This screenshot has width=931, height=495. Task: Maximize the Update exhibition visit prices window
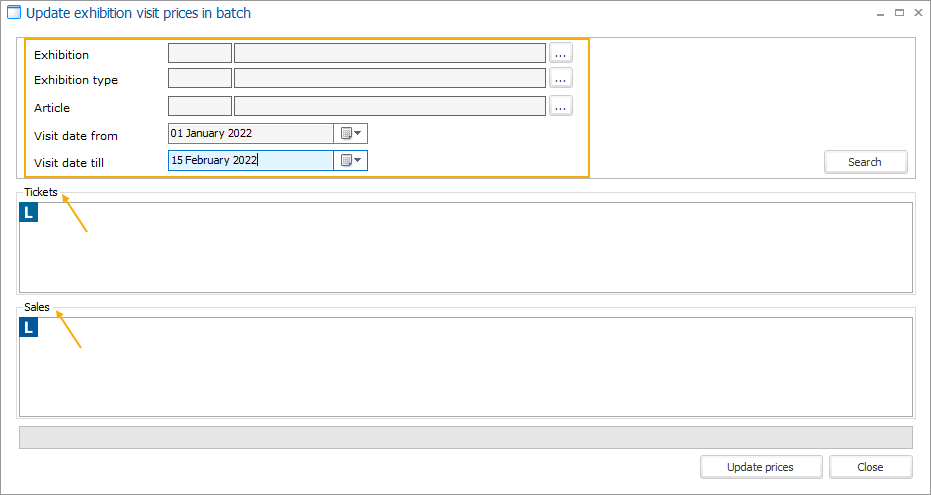click(x=899, y=13)
